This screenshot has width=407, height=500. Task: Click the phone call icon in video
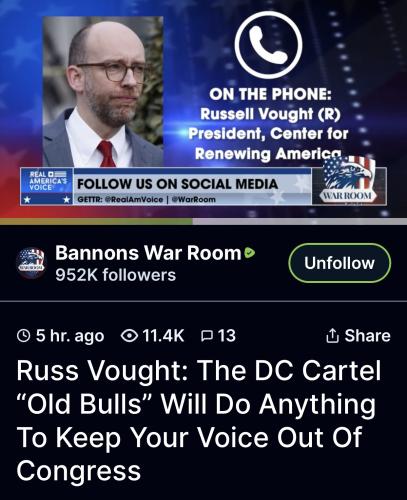(269, 45)
